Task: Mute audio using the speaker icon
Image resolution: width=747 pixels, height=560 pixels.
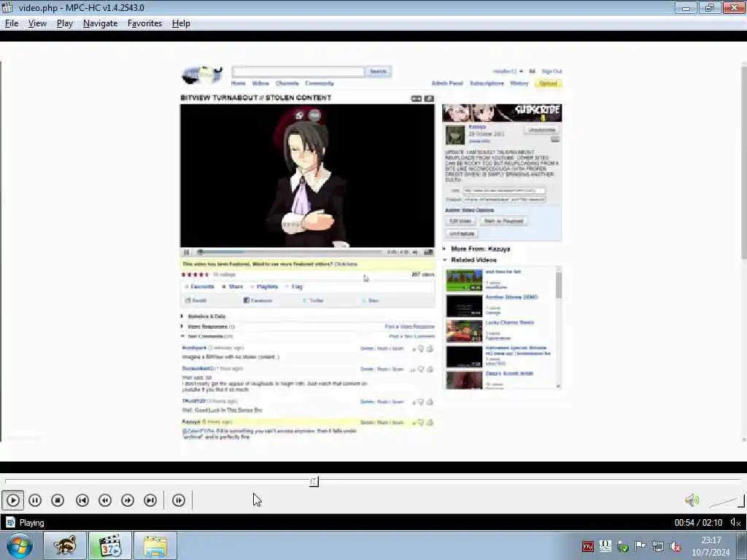Action: tap(692, 500)
